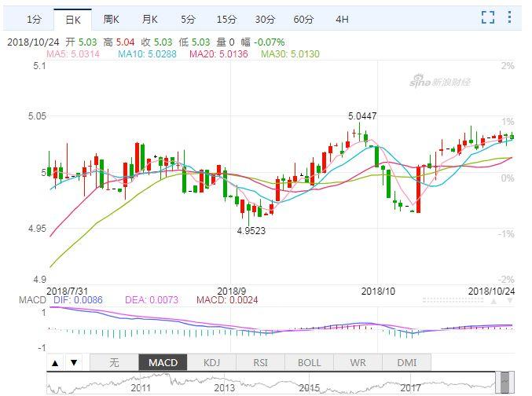The height and width of the screenshot is (396, 532).
Task: Switch to the DMI indicator
Action: (406, 362)
